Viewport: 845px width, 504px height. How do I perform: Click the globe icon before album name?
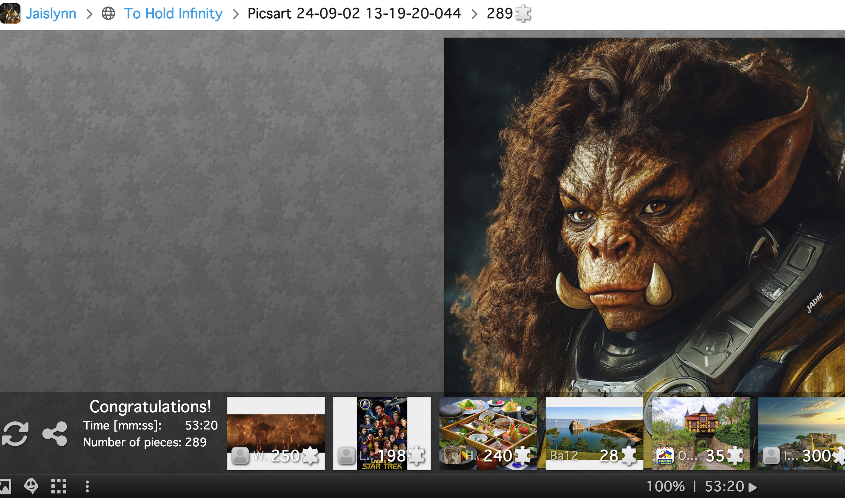tap(108, 14)
